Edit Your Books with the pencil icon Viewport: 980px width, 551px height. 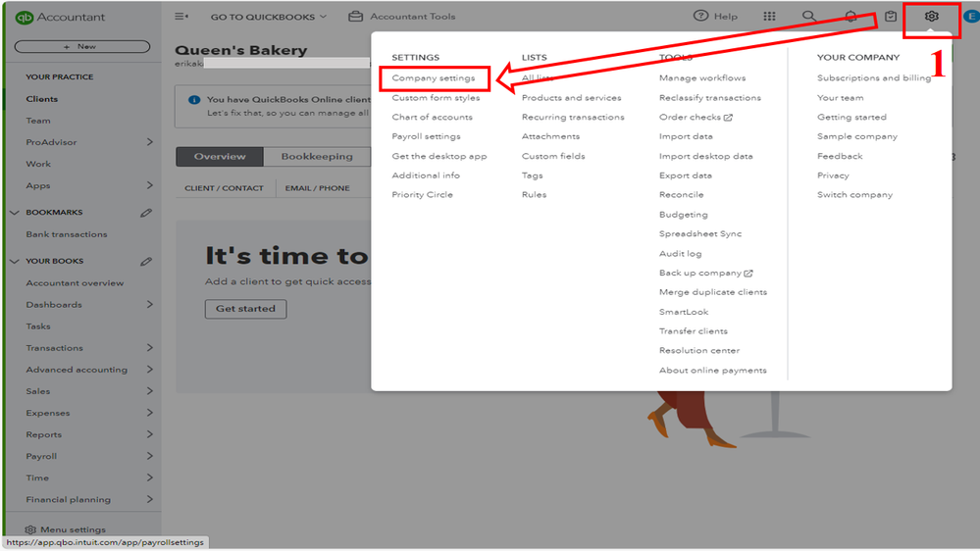146,262
